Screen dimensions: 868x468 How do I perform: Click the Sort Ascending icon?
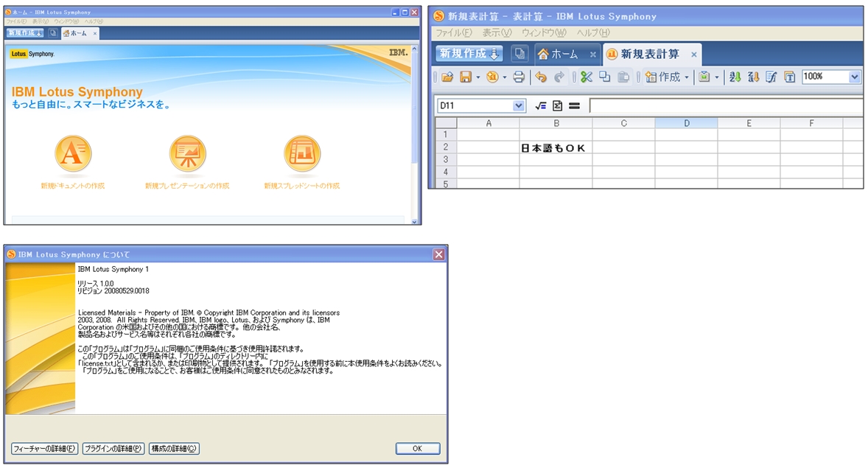coord(735,77)
